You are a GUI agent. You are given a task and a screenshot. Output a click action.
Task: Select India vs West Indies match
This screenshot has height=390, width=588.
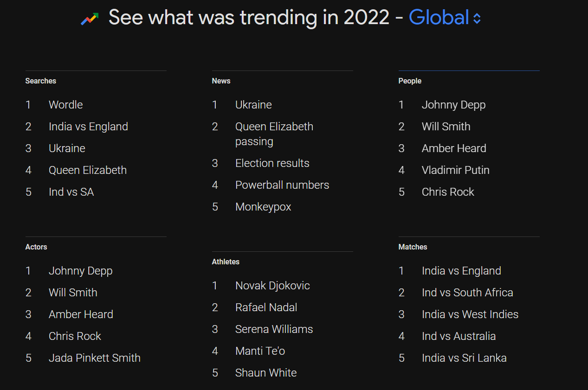coord(470,314)
